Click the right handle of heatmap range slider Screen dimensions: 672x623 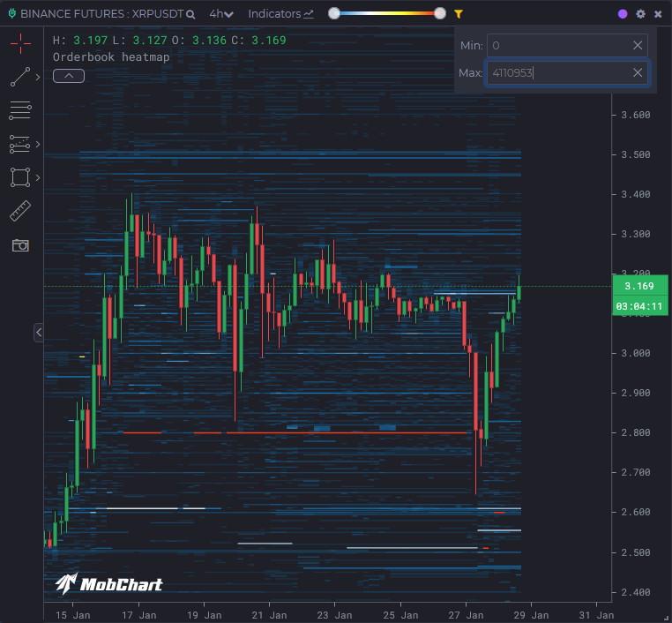pyautogui.click(x=440, y=14)
